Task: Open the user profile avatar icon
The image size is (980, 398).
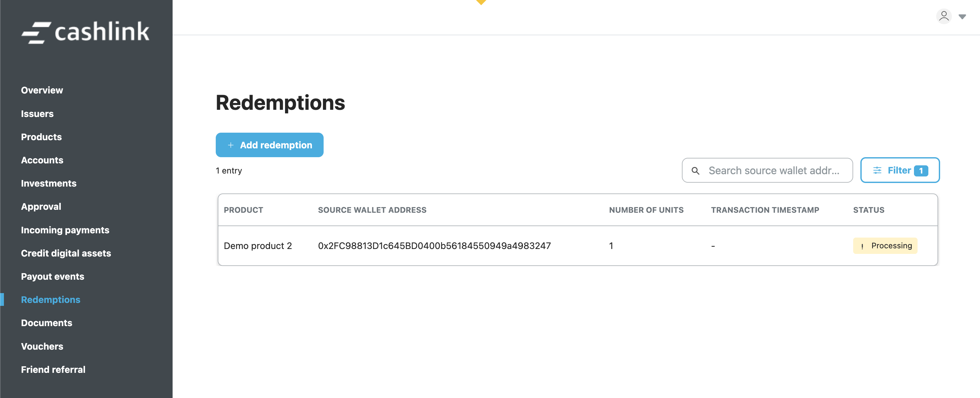Action: [x=943, y=16]
